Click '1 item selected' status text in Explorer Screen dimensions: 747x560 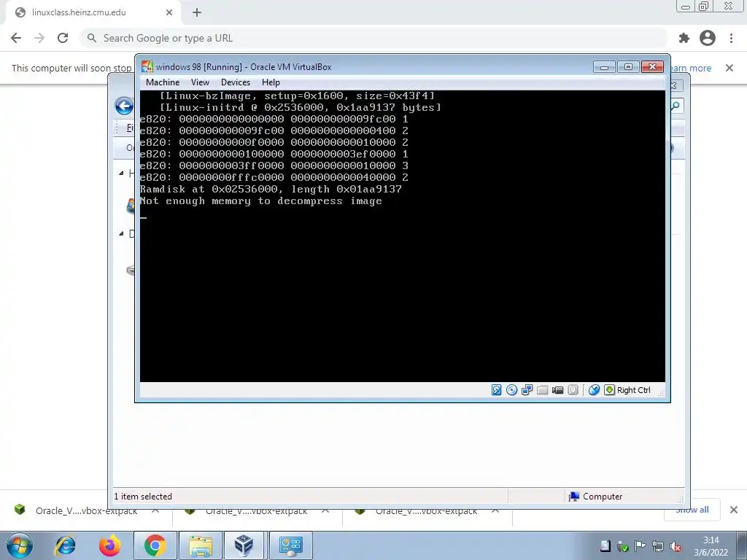pyautogui.click(x=143, y=496)
